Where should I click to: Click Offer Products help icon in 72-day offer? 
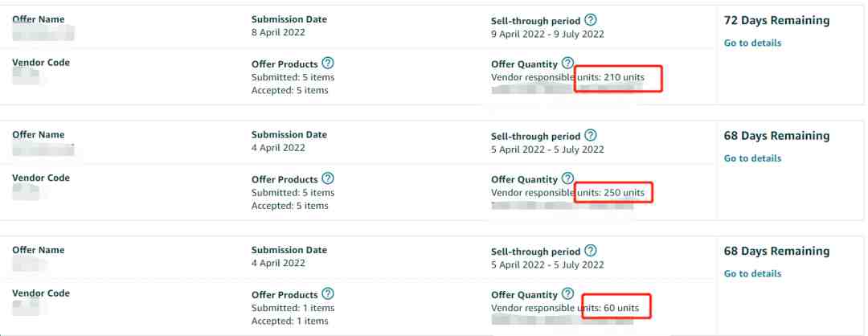[328, 63]
